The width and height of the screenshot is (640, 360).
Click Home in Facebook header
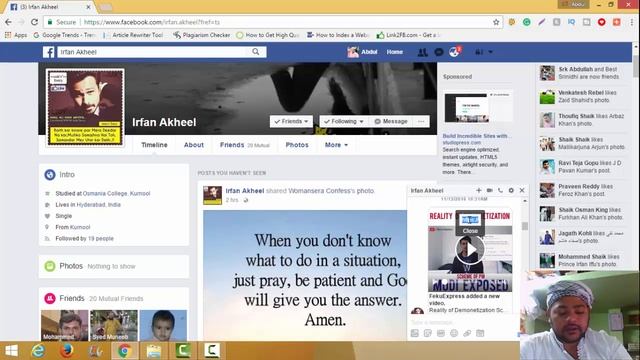click(x=395, y=52)
